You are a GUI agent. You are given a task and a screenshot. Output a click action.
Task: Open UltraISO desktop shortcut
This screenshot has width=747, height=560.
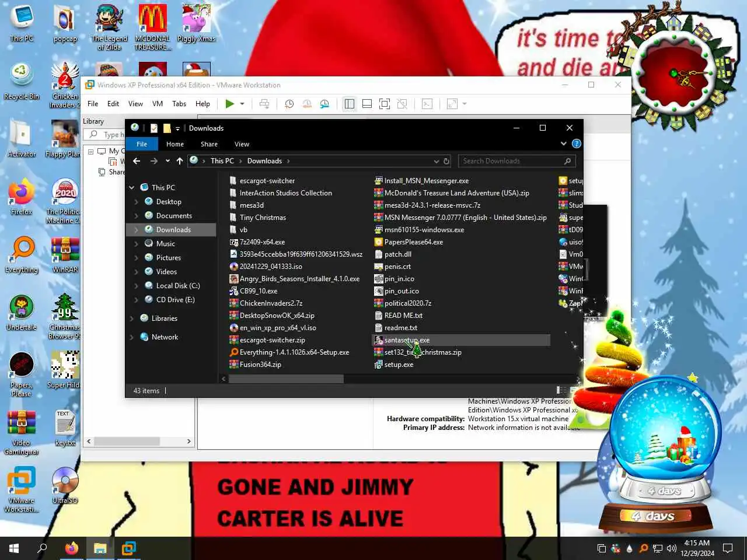[65, 485]
